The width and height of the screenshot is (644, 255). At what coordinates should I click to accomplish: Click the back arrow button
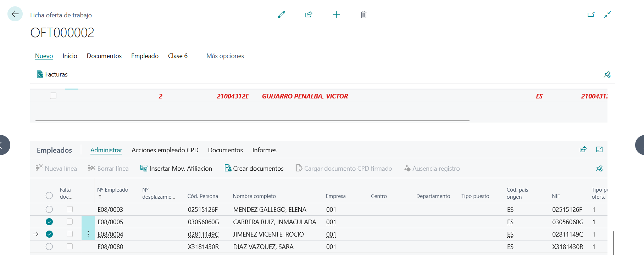point(15,14)
